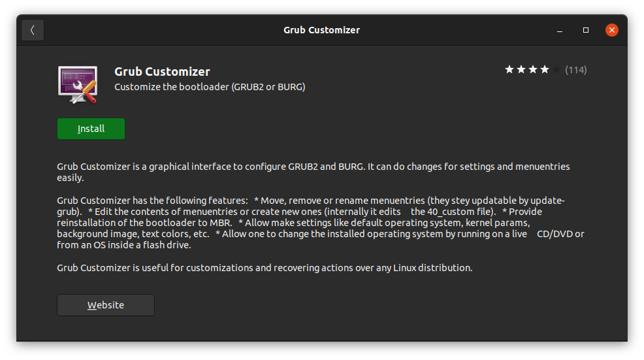Click the Grub Customizer app icon
Screen dimensions: 644x360
coord(78,85)
